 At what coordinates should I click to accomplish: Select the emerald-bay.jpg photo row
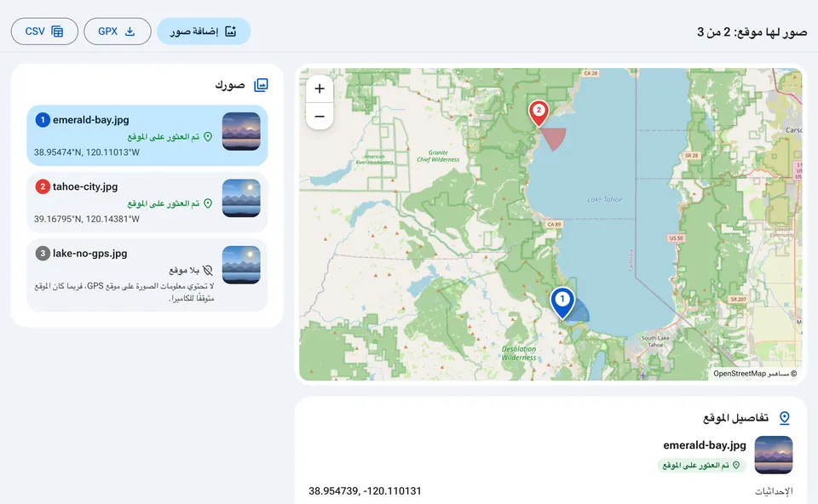point(147,135)
